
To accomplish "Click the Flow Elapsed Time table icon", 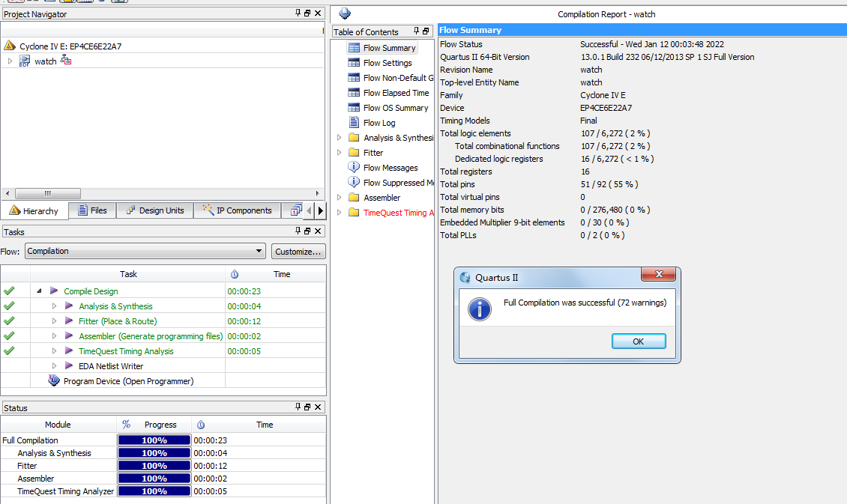I will (354, 93).
